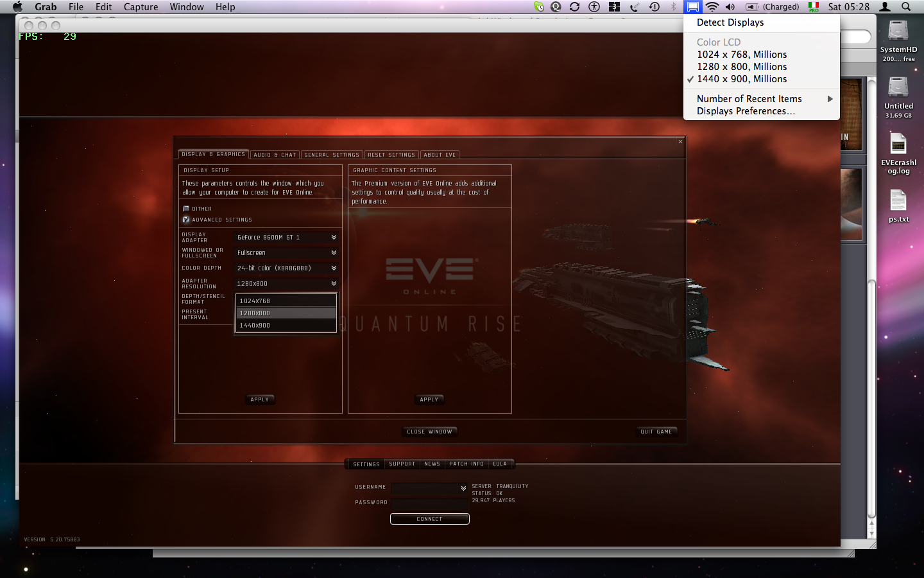The width and height of the screenshot is (924, 578).
Task: Open the phone modem status icon
Action: pos(634,6)
